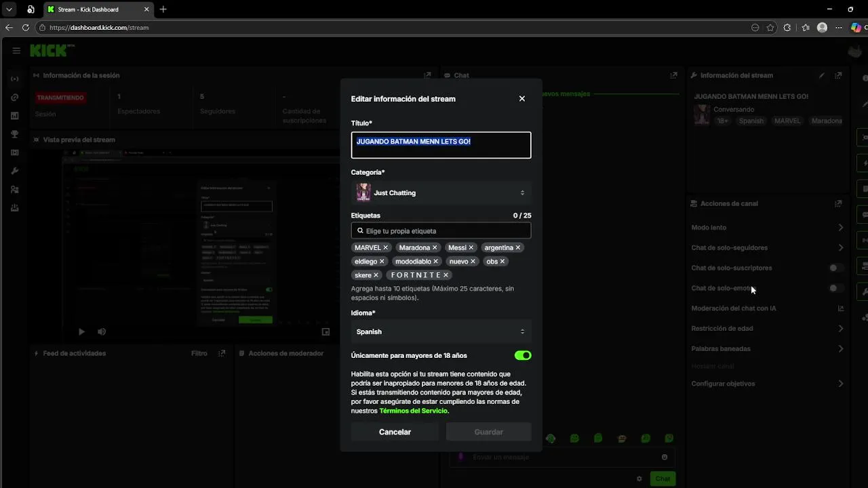
Task: Click the Just Chatting category thumbnail
Action: tap(363, 193)
